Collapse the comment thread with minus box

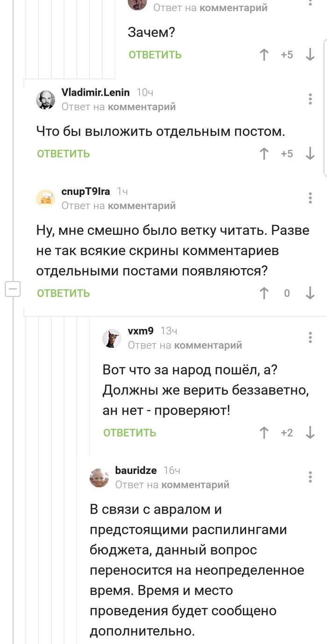coord(13,289)
